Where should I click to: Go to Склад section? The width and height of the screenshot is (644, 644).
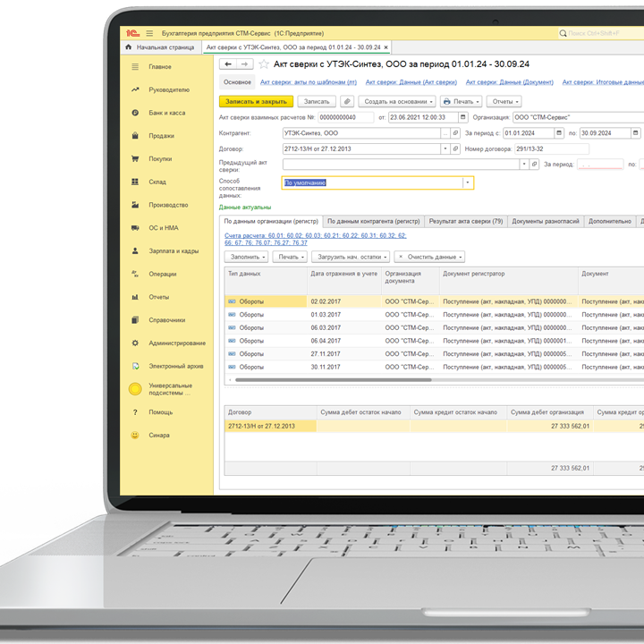pos(157,182)
